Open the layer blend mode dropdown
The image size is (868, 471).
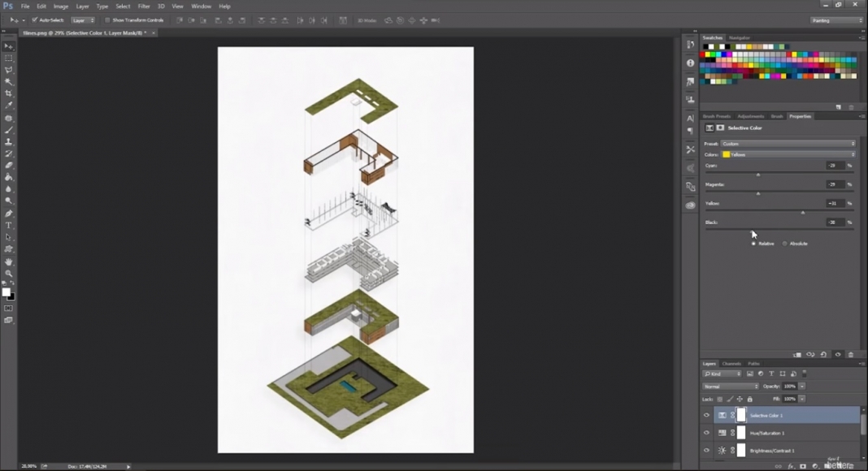coord(731,386)
